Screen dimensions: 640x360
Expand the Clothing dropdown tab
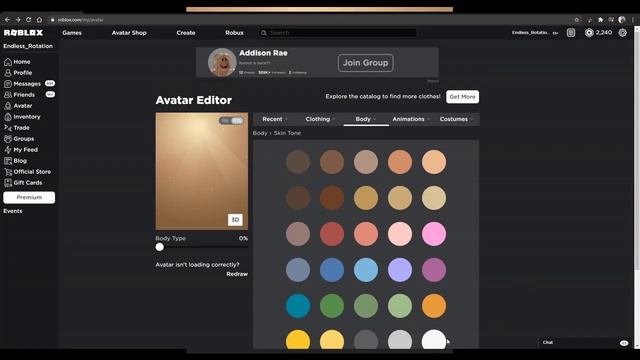tap(320, 119)
